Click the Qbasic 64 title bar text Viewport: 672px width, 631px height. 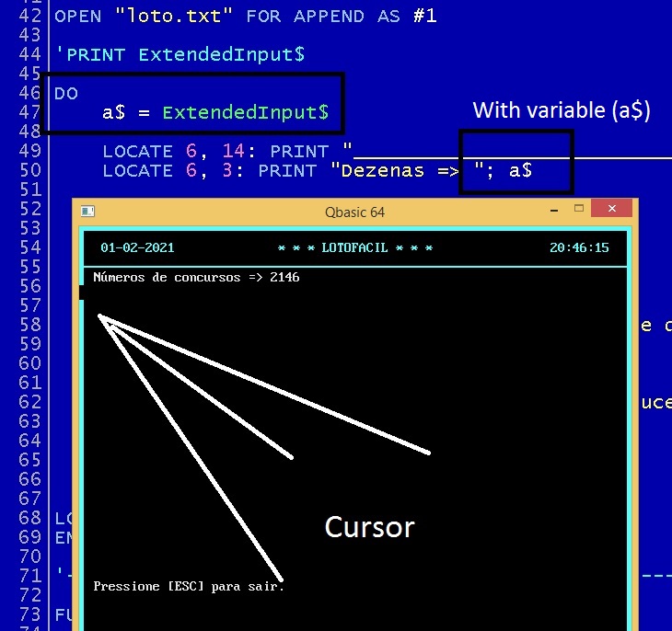tap(354, 212)
